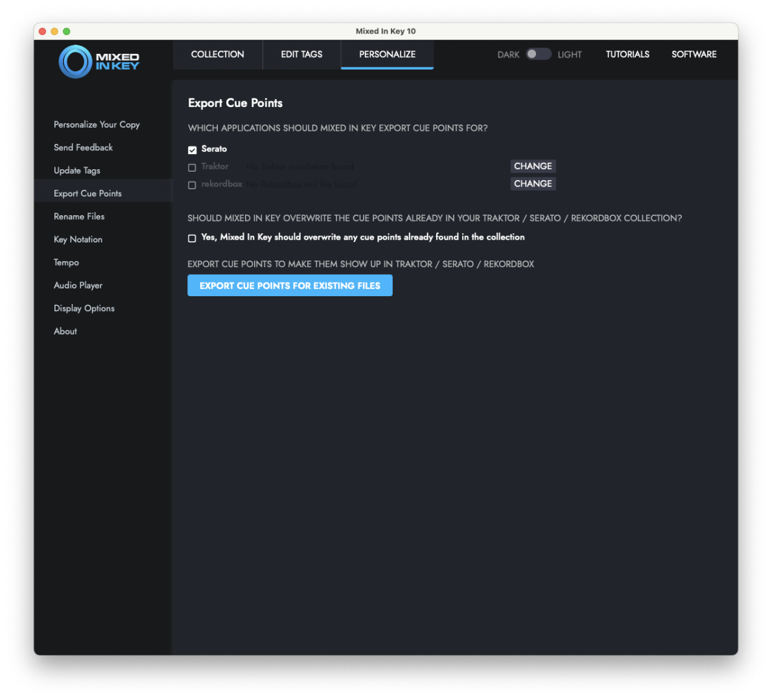Open the Edit Tags tab
This screenshot has height=700, width=772.
(302, 54)
